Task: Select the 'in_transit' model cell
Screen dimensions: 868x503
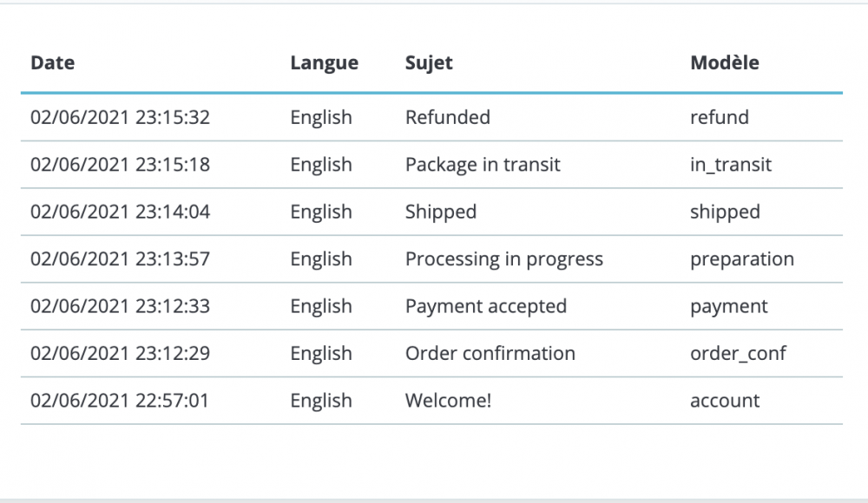Action: [x=730, y=165]
